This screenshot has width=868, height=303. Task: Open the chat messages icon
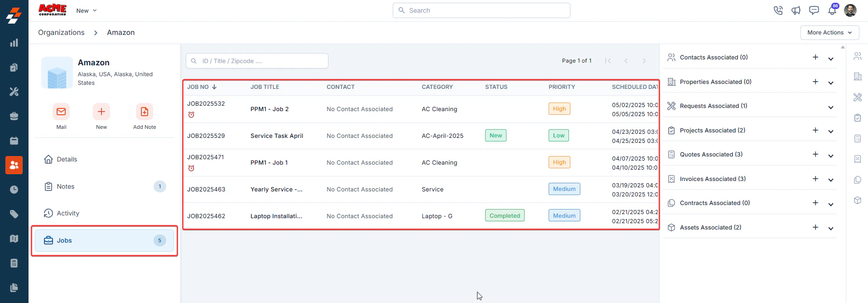pos(814,10)
